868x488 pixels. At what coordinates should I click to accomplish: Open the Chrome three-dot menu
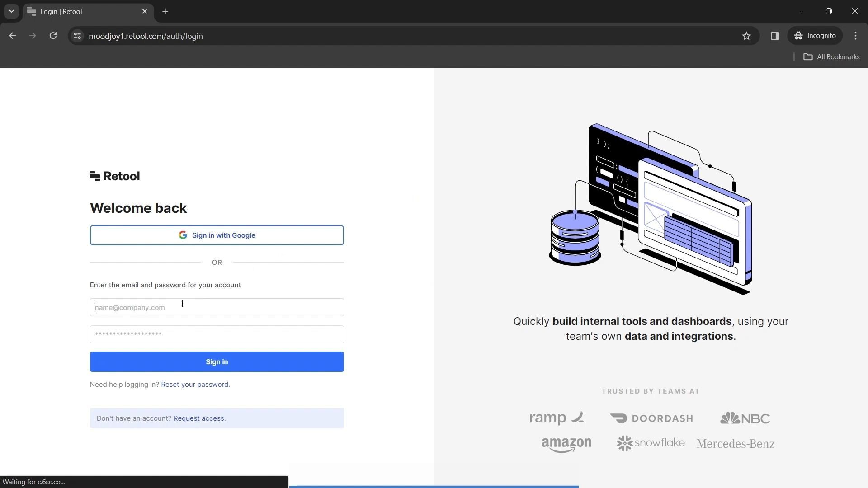pos(855,36)
